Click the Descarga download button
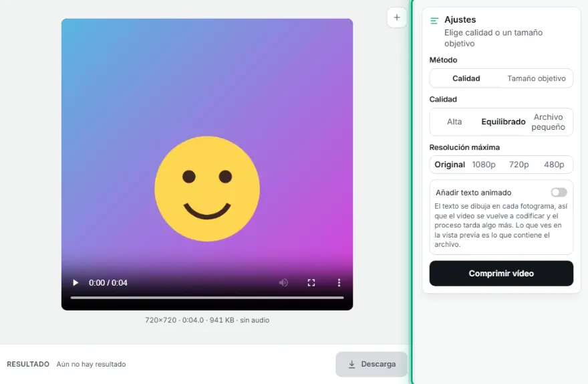Image resolution: width=588 pixels, height=384 pixels. (372, 364)
